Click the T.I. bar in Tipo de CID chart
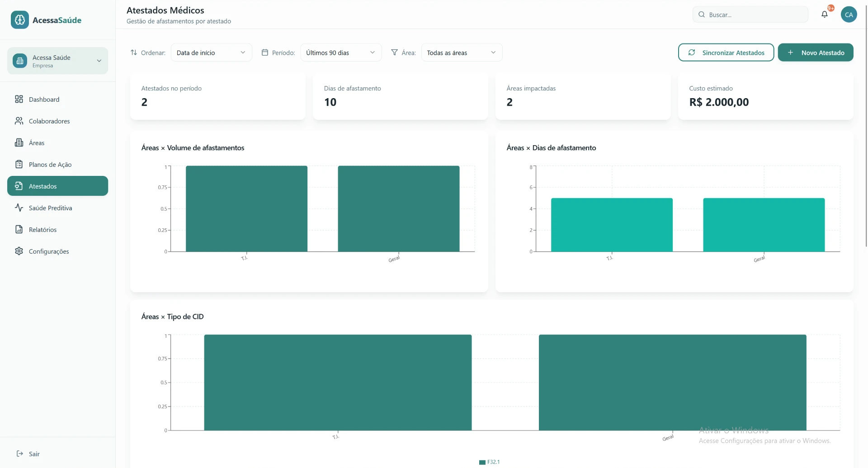Viewport: 868px width, 468px height. pyautogui.click(x=338, y=383)
